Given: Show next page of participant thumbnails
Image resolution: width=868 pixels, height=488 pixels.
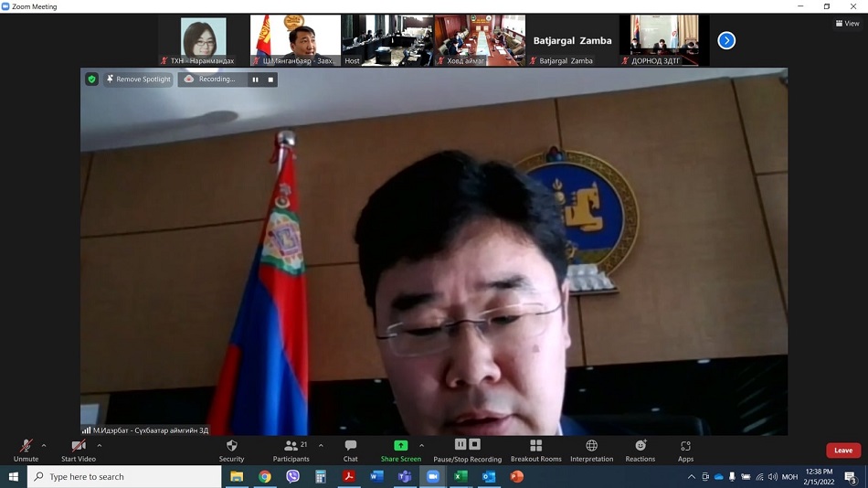Looking at the screenshot, I should 726,40.
